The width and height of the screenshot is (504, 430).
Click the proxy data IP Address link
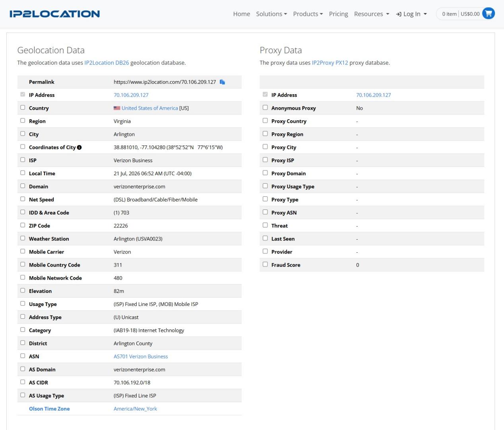(374, 95)
